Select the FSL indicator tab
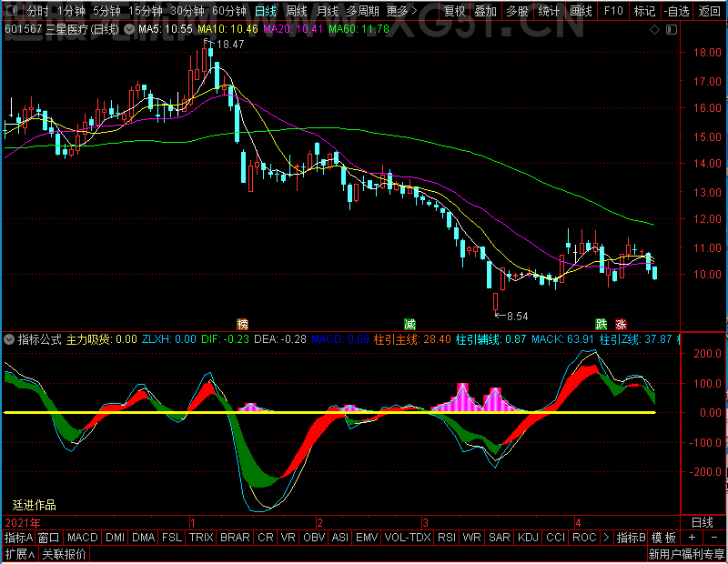728x564 pixels. coord(172,538)
